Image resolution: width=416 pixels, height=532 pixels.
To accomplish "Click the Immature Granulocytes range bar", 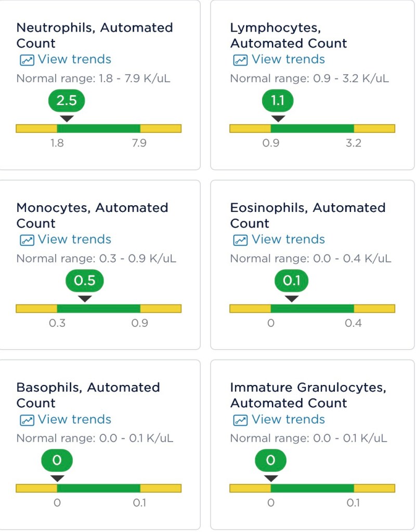I will tap(312, 488).
